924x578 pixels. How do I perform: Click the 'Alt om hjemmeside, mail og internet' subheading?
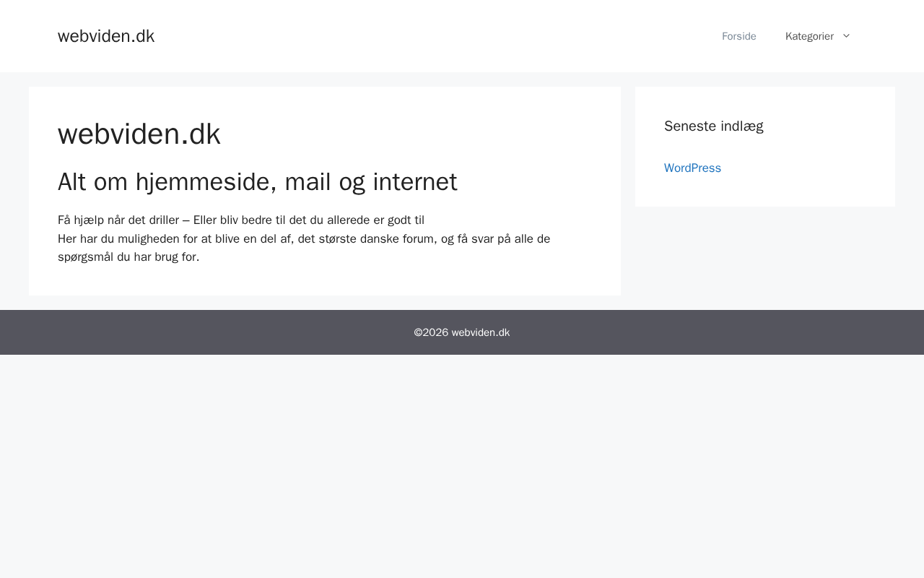point(257,182)
